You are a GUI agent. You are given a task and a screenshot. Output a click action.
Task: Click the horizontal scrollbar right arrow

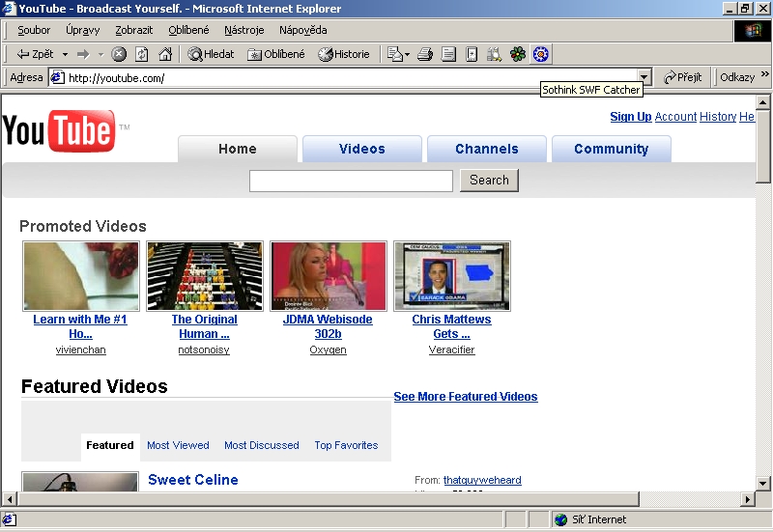pos(748,499)
